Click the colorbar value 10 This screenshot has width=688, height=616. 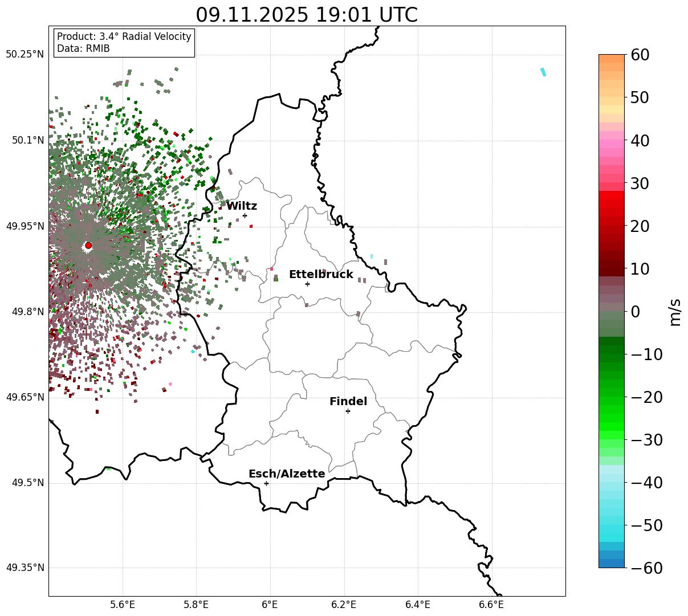point(639,268)
